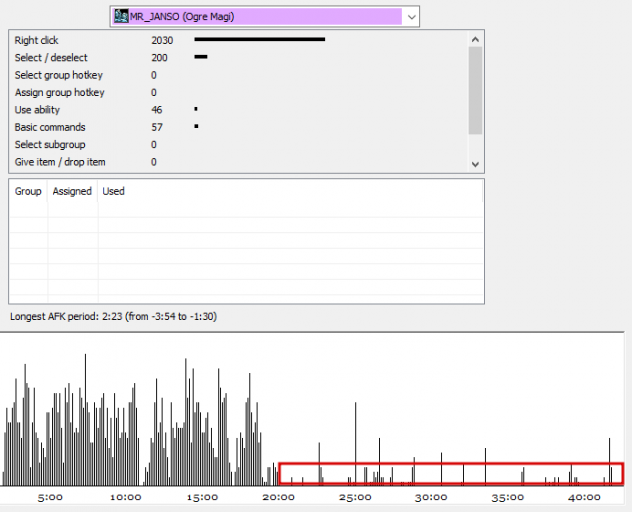Select the "Assign group hotkey" row
The height and width of the screenshot is (512, 632).
point(239,92)
